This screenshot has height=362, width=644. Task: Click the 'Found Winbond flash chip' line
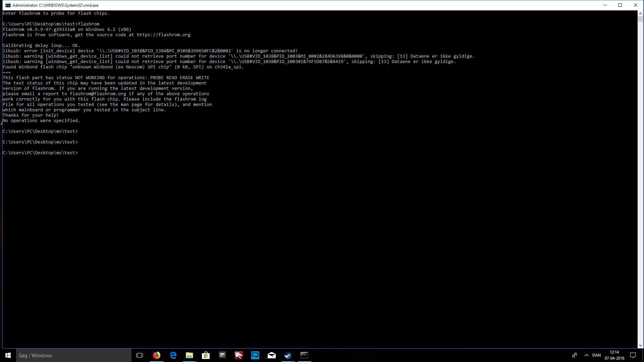(123, 67)
